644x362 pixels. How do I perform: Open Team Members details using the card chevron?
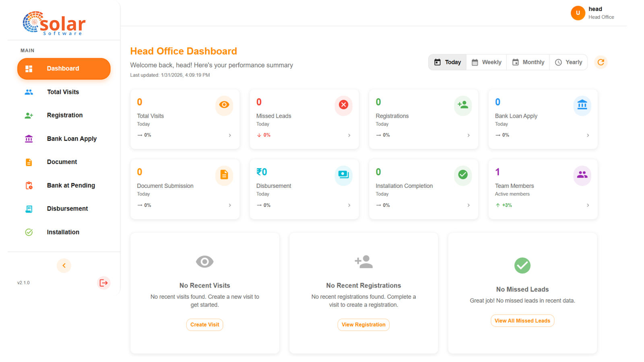(x=587, y=205)
